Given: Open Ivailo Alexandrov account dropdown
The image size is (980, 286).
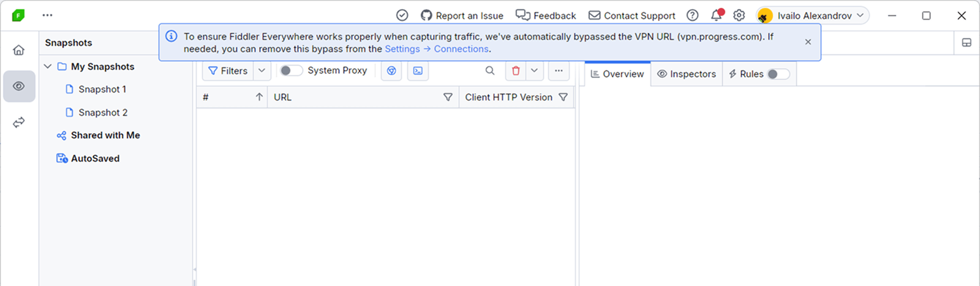Looking at the screenshot, I should tap(813, 15).
